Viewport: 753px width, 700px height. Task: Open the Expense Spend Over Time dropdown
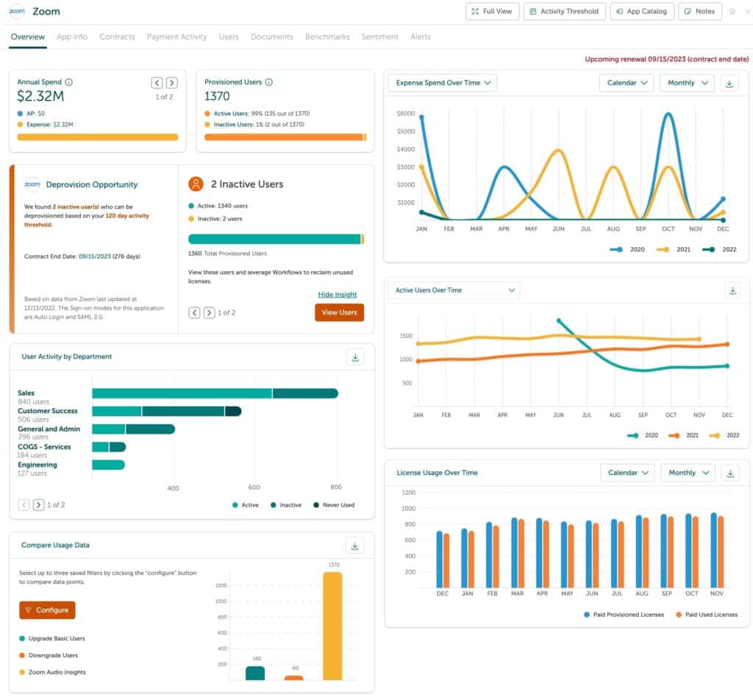point(442,83)
